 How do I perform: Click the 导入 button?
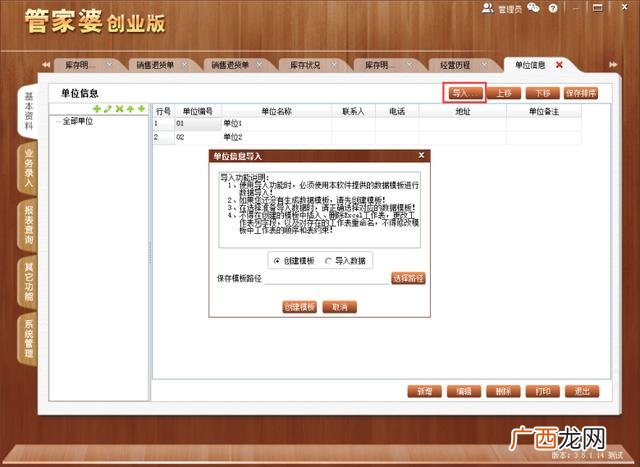point(464,93)
